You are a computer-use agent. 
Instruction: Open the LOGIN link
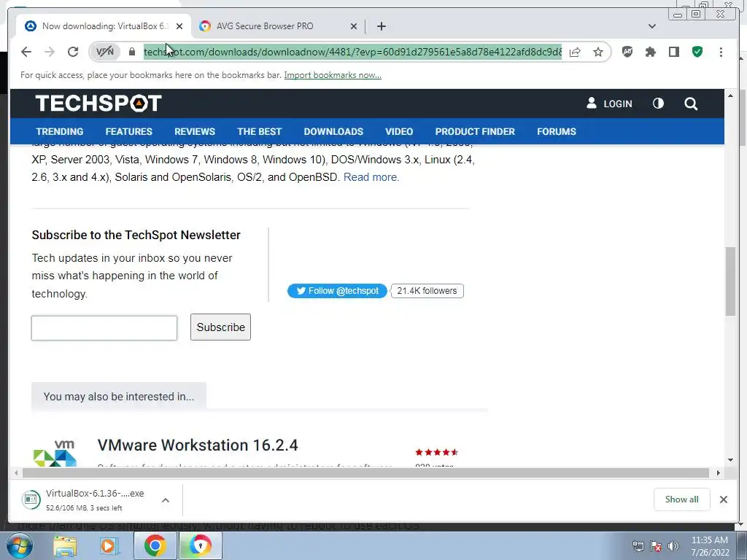click(609, 104)
